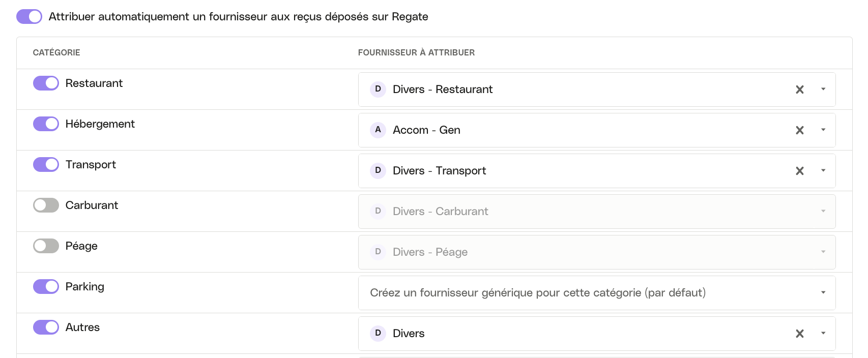Viewport: 868px width, 358px height.
Task: Remove the Divers supplier for Autres
Action: (x=799, y=334)
